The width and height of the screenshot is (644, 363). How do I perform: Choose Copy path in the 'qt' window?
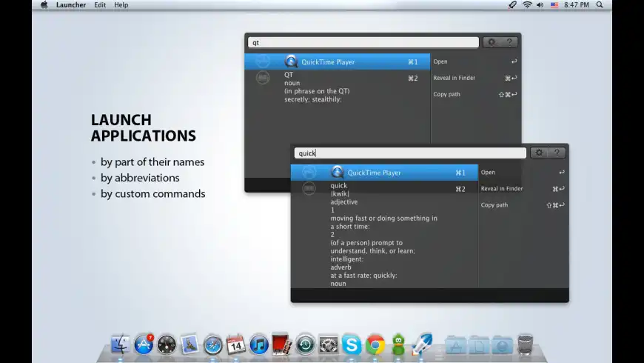pos(475,94)
